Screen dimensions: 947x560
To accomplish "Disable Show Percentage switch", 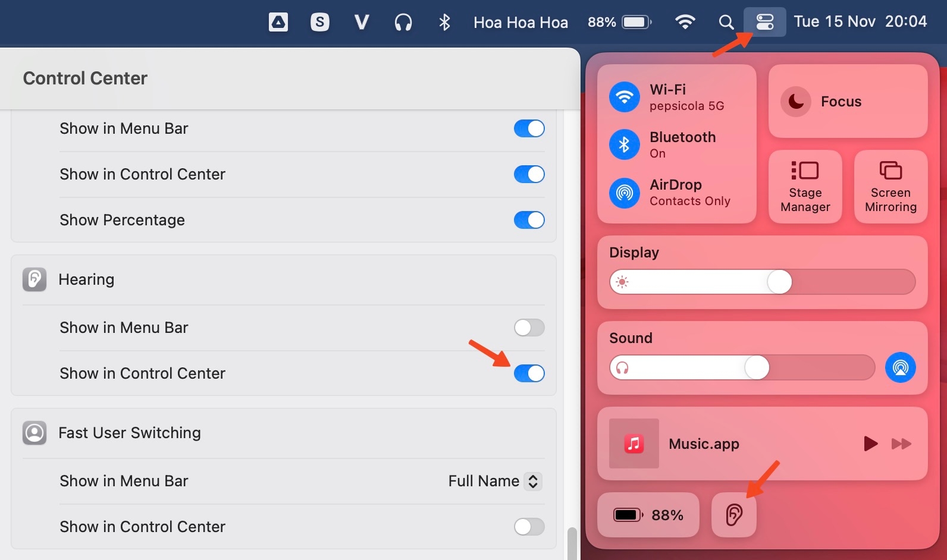I will pos(529,220).
